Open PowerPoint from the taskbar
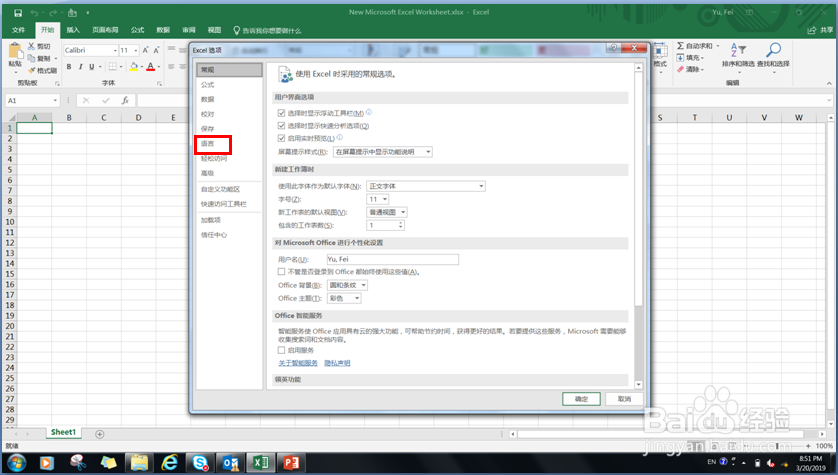Screen dimensions: 838x475 pos(291,462)
